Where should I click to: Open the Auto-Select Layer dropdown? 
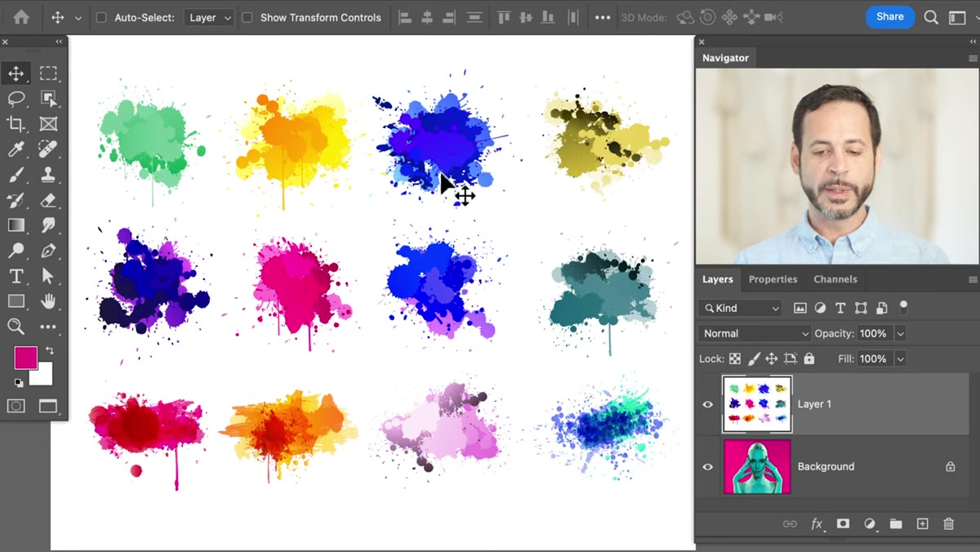click(x=208, y=17)
